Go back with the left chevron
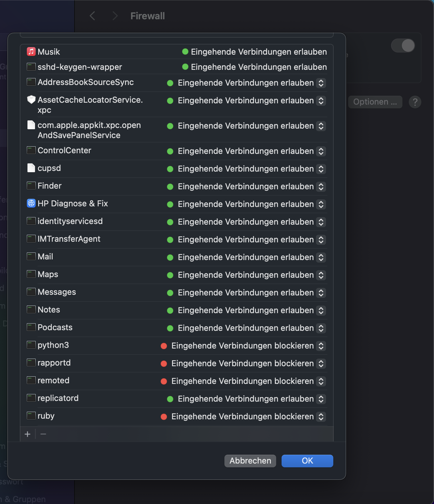This screenshot has height=504, width=434. point(92,16)
